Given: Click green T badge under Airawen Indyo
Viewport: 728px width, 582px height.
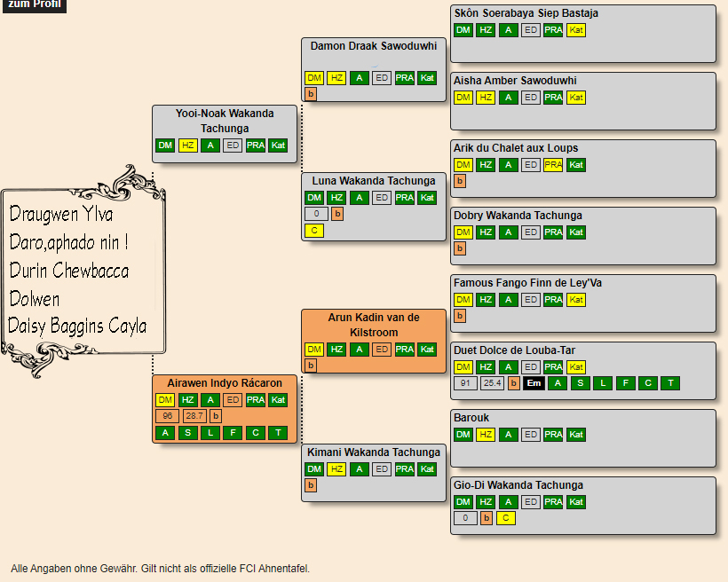Looking at the screenshot, I should tap(278, 433).
